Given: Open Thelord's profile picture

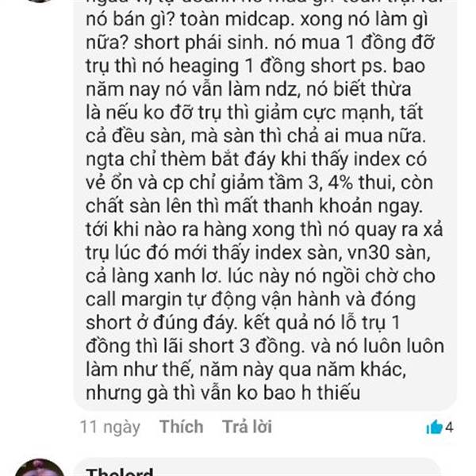Looking at the screenshot, I should click(40, 467).
